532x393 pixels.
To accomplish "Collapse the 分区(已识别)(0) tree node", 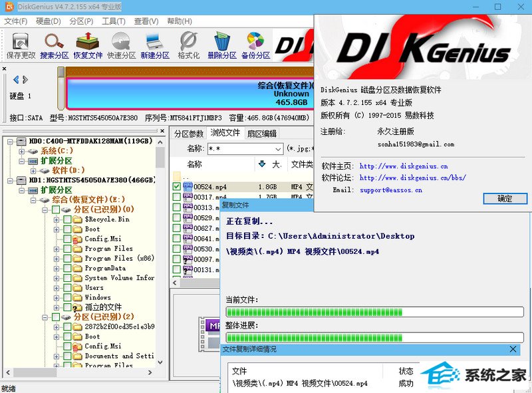I will [x=45, y=209].
